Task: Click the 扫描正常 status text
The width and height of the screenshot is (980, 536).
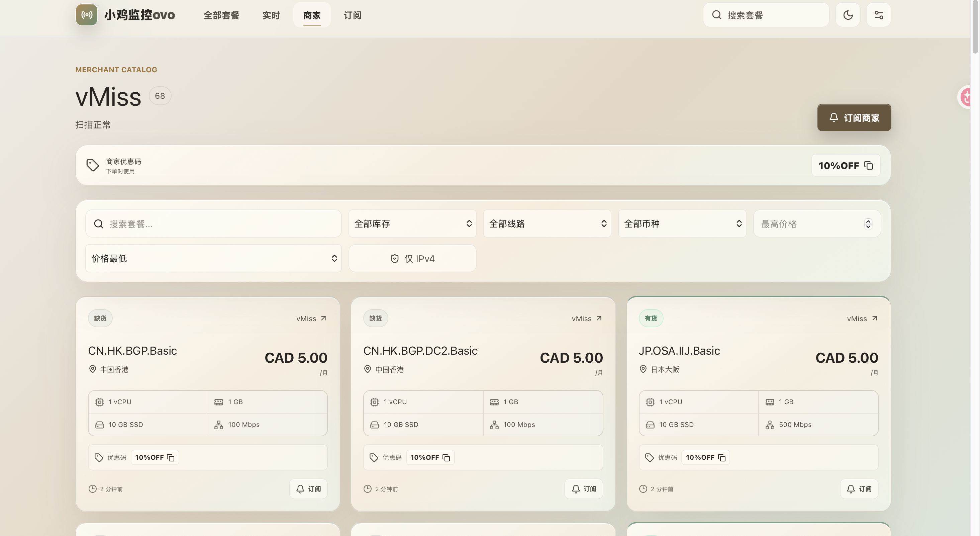Action: pos(93,125)
